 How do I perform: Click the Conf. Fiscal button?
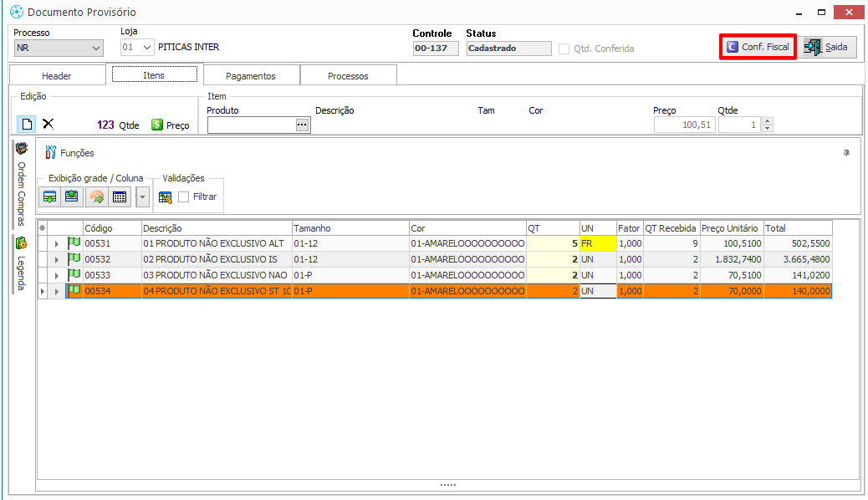(758, 48)
